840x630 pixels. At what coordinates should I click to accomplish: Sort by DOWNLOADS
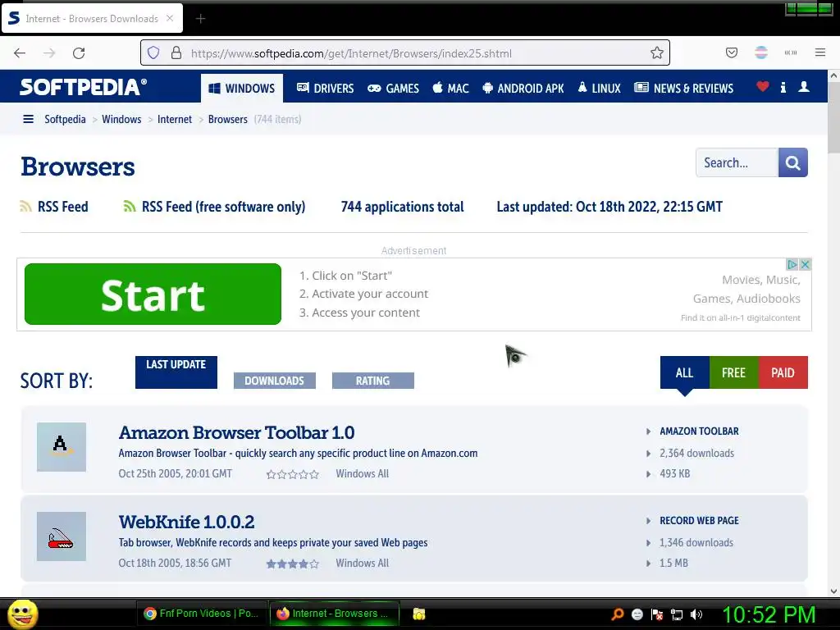click(274, 381)
